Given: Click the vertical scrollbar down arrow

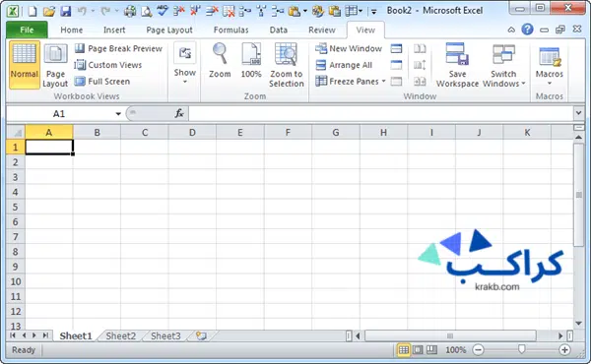Looking at the screenshot, I should pos(578,324).
